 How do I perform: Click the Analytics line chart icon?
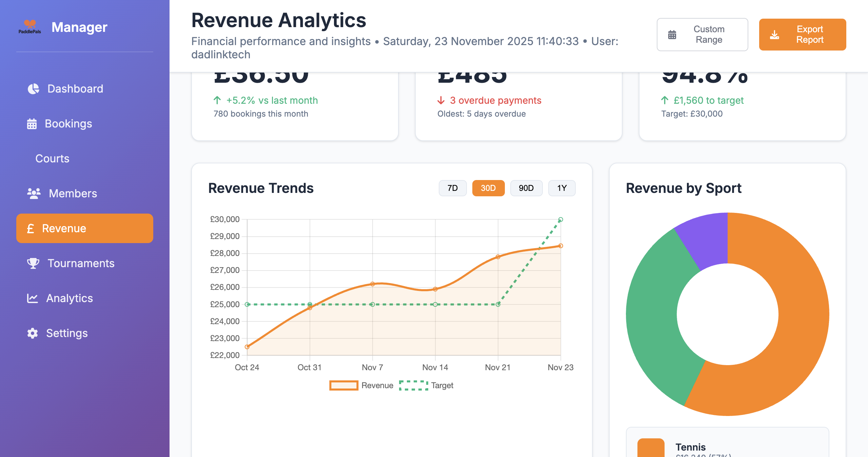32,298
